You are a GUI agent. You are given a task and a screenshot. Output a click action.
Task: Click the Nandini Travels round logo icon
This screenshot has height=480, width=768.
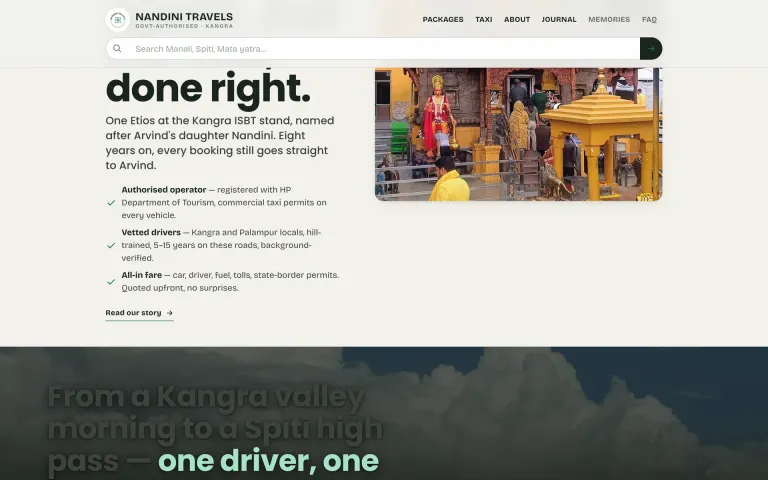point(118,20)
